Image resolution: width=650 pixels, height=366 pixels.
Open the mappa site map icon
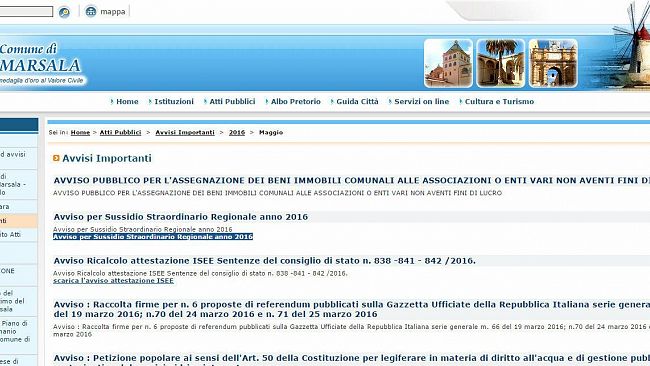coord(91,11)
